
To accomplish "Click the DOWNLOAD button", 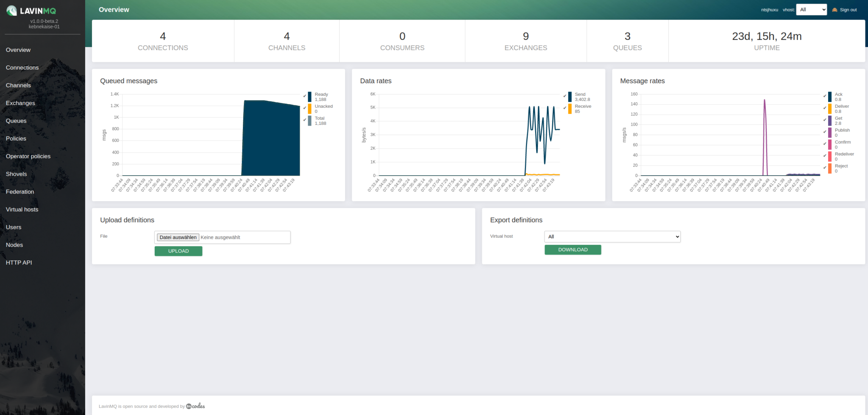I will click(x=573, y=250).
